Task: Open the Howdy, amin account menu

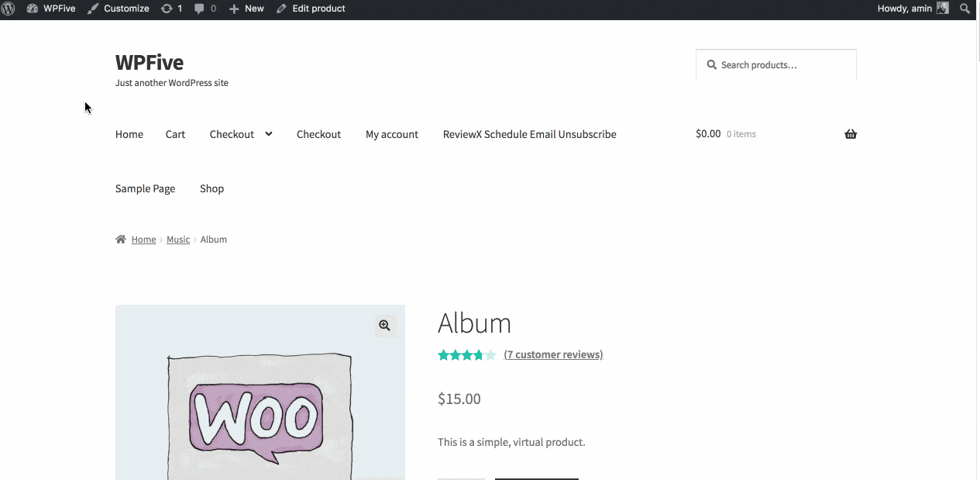Action: point(904,9)
